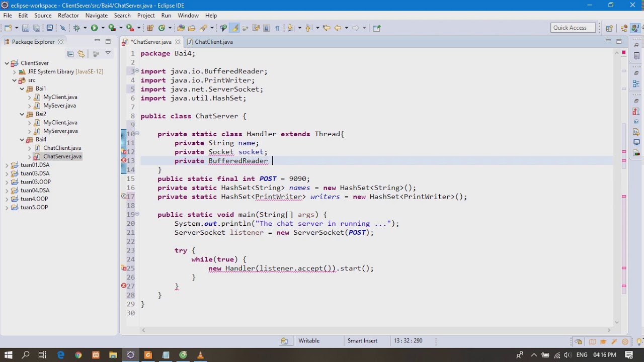Close the ChatServer.java editor tab

[178, 42]
